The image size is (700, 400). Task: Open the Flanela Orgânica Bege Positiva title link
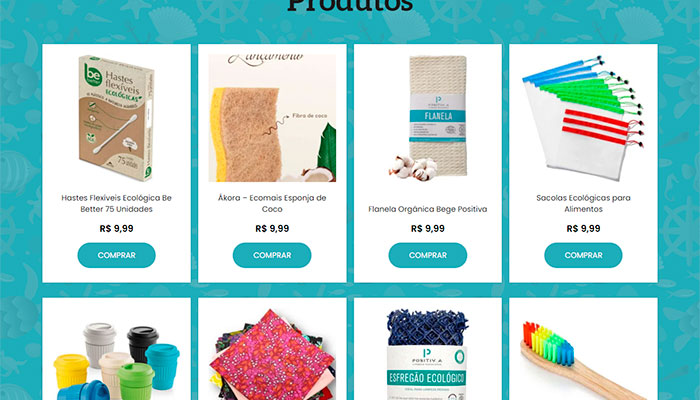428,209
